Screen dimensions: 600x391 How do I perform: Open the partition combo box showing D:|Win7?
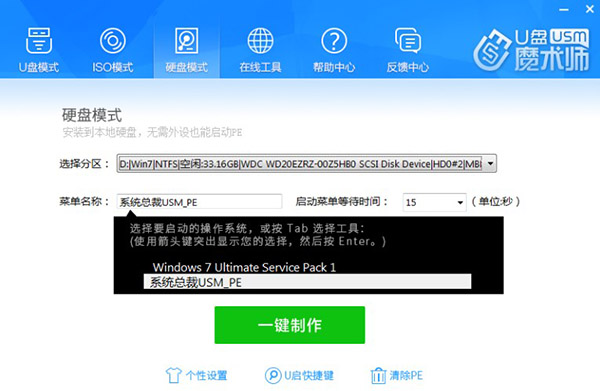pos(307,164)
